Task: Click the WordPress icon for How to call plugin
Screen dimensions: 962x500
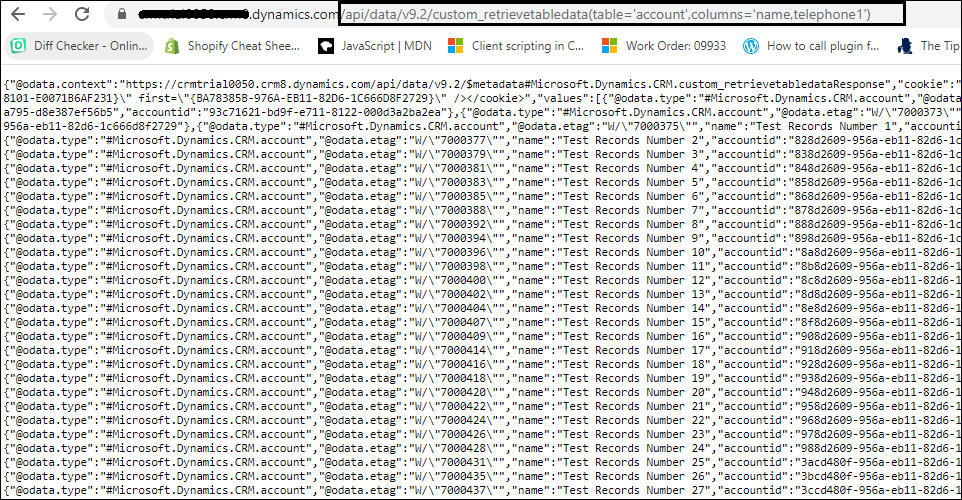Action: pos(751,46)
